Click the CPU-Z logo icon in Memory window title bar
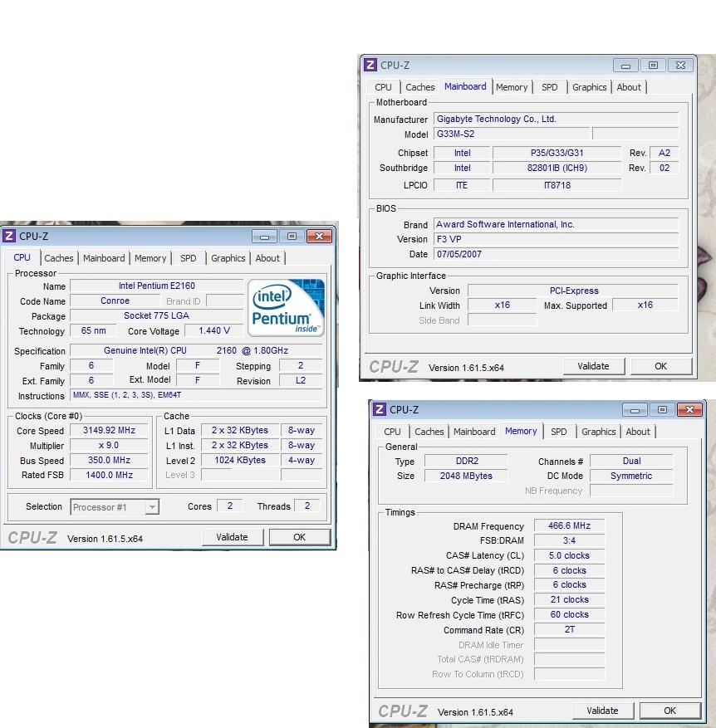This screenshot has height=728, width=716. [x=380, y=409]
